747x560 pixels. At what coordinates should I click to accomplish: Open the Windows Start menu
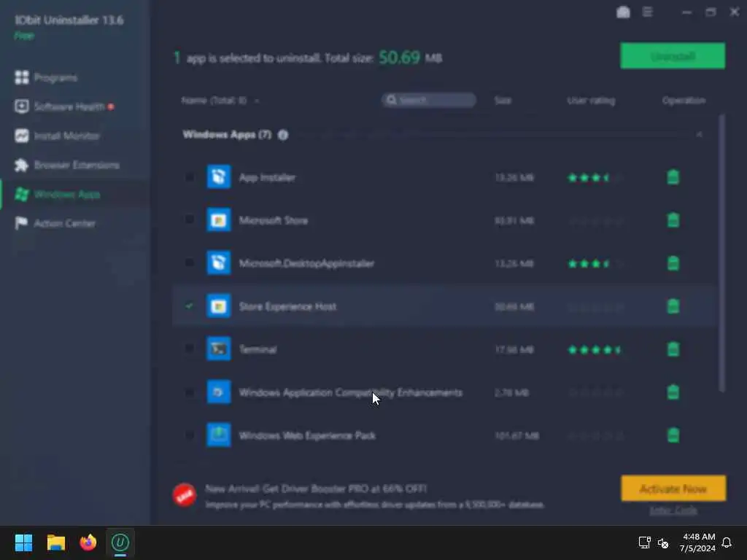pyautogui.click(x=23, y=542)
